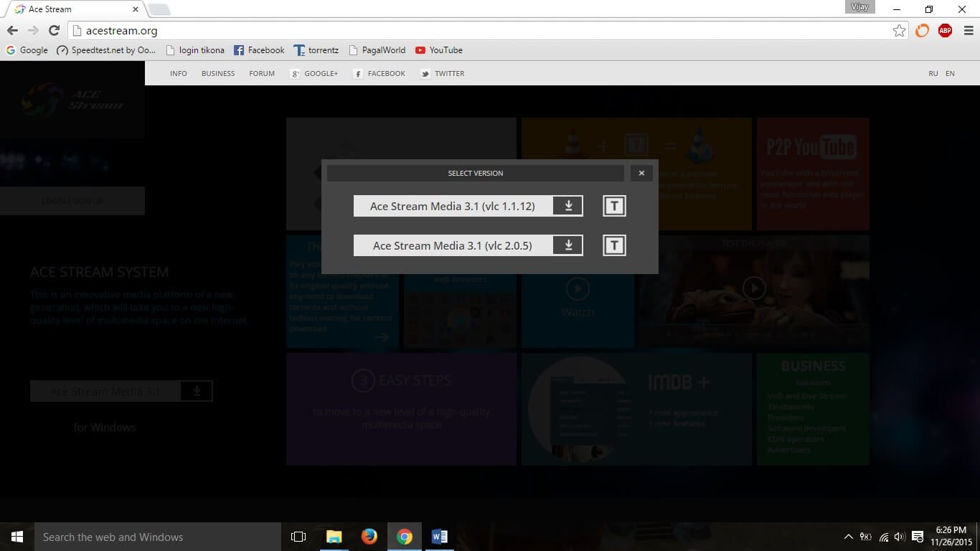Open the YouTube bookmark
This screenshot has height=551, width=980.
[x=439, y=50]
